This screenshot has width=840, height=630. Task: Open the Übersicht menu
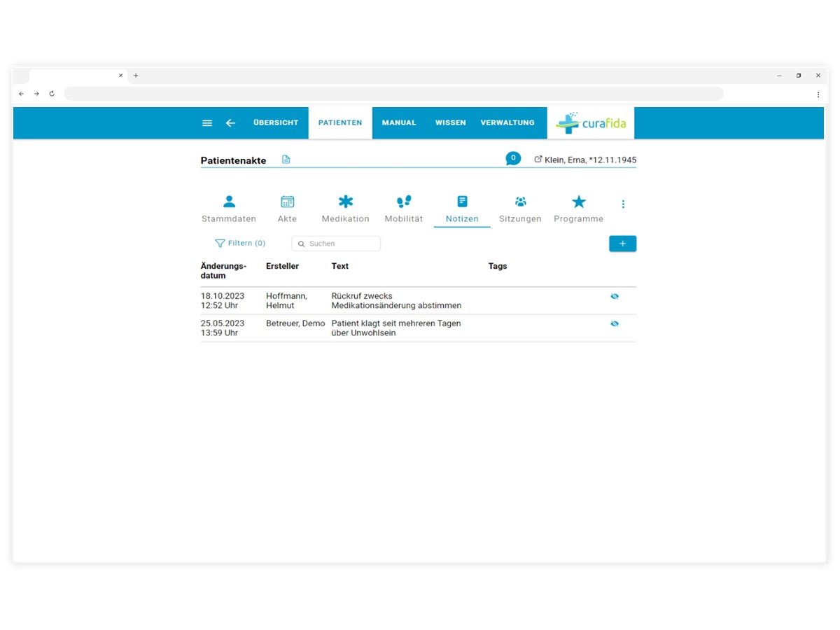pos(276,122)
